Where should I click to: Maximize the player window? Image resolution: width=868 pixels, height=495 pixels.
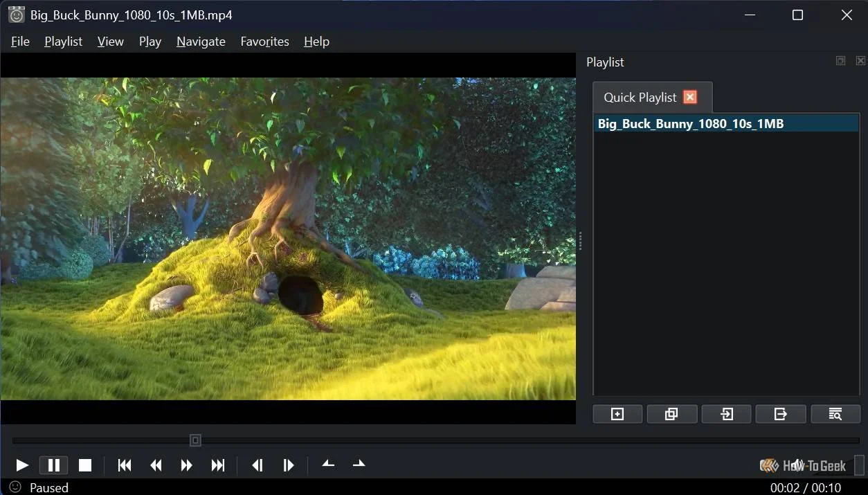797,15
